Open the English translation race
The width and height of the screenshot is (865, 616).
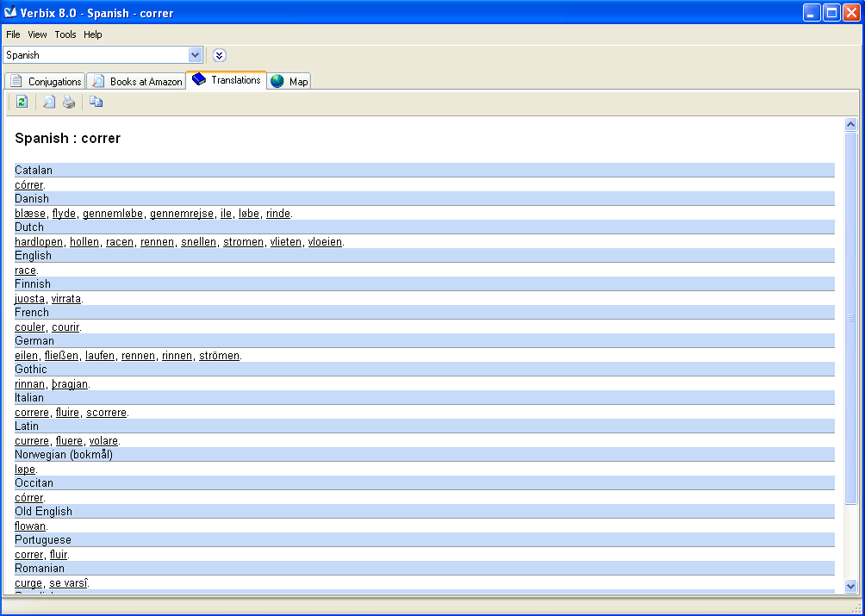click(x=25, y=271)
